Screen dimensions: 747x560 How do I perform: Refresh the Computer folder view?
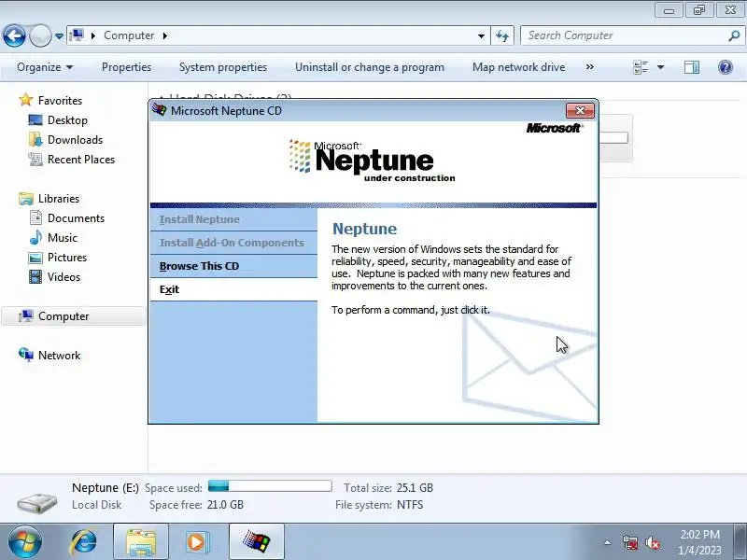502,35
